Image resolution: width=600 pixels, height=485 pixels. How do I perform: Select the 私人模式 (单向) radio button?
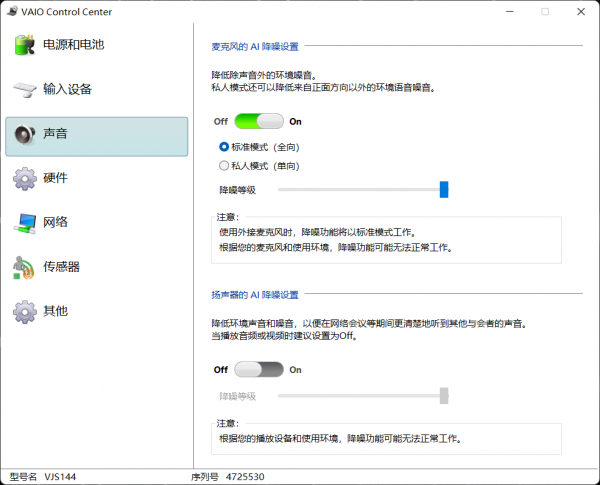224,166
